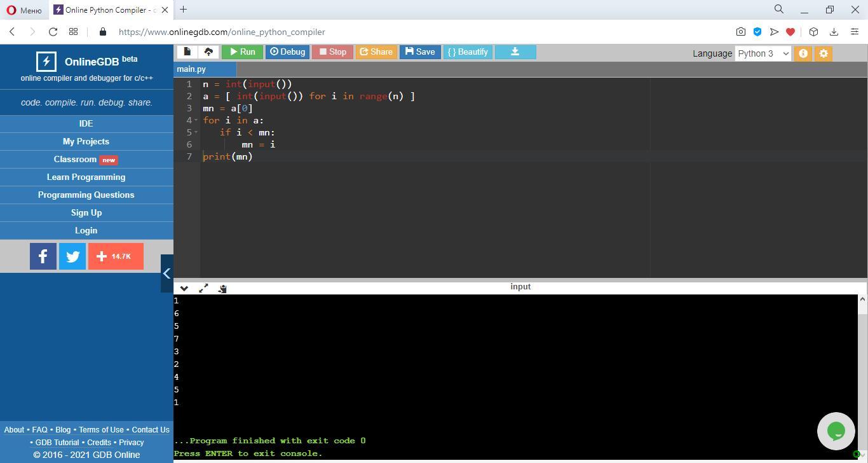Open the Opera Меню button

click(x=24, y=10)
